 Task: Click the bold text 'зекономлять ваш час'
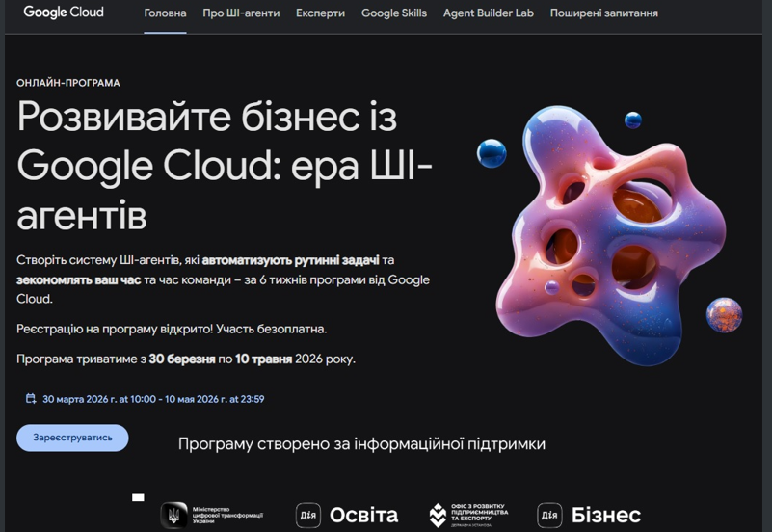pos(79,280)
